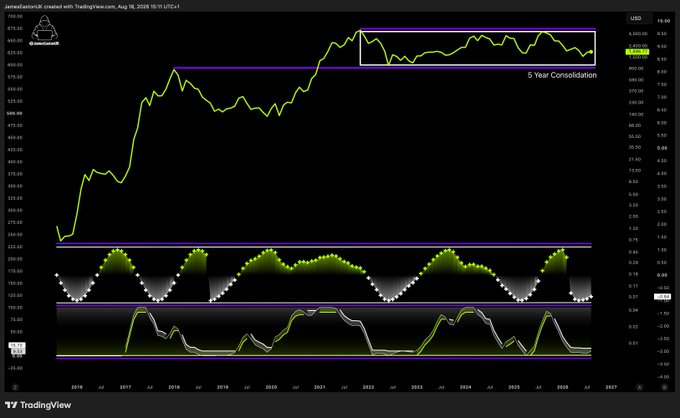Click the white 10.70 value label on left scale
Viewport: 680px width, 418px height.
(17, 346)
